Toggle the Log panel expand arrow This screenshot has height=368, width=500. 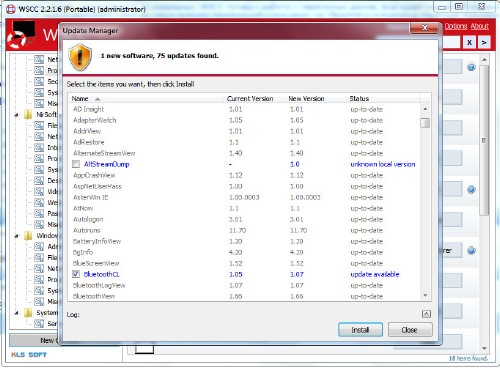[426, 314]
